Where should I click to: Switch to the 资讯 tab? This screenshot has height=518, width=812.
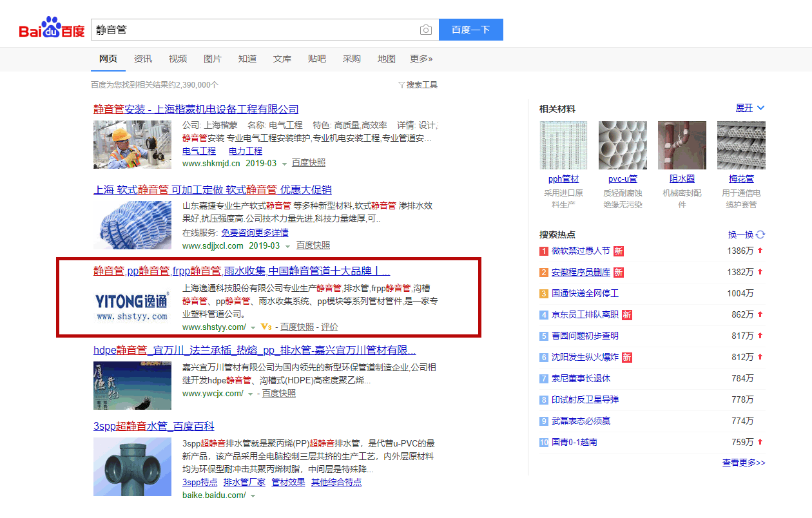pos(143,59)
